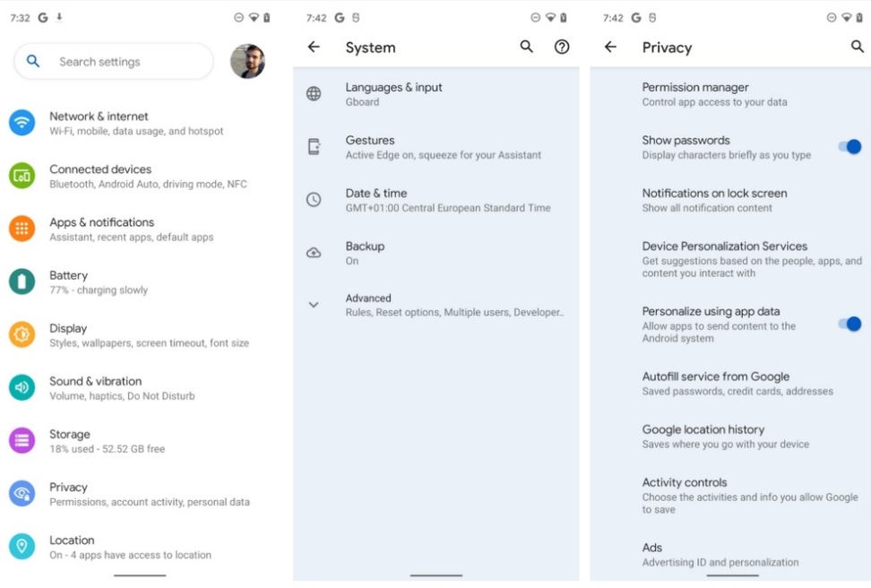Image resolution: width=871 pixels, height=588 pixels.
Task: Focus the Search settings field
Action: coord(114,61)
